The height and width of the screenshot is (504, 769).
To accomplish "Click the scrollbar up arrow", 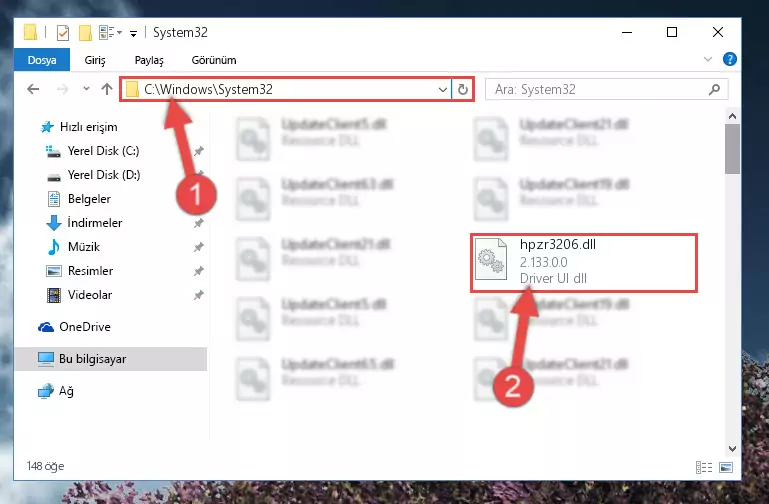I will click(x=732, y=116).
